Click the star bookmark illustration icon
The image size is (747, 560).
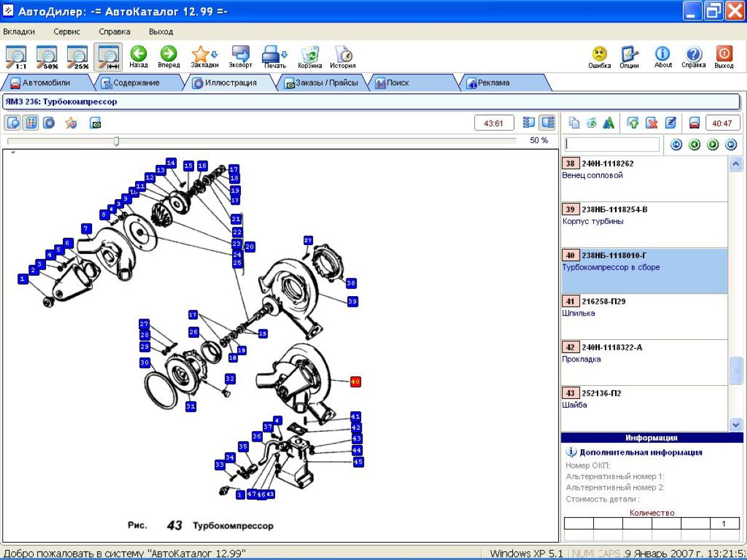point(71,123)
